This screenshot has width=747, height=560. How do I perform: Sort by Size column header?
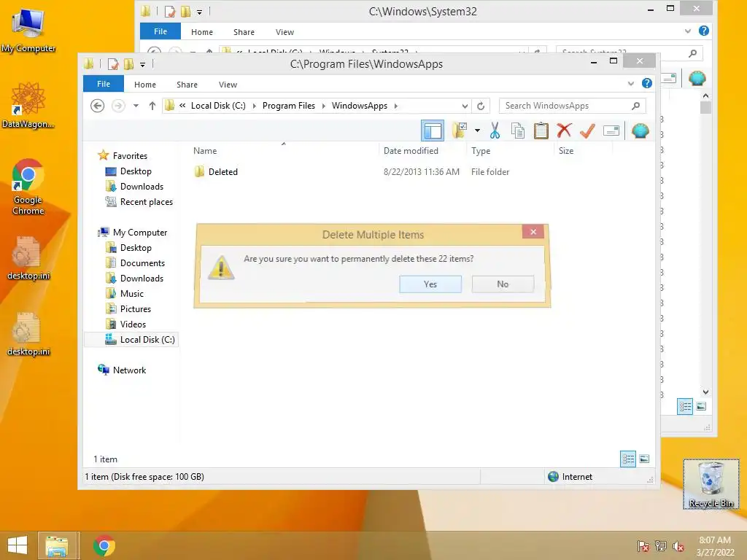point(566,151)
